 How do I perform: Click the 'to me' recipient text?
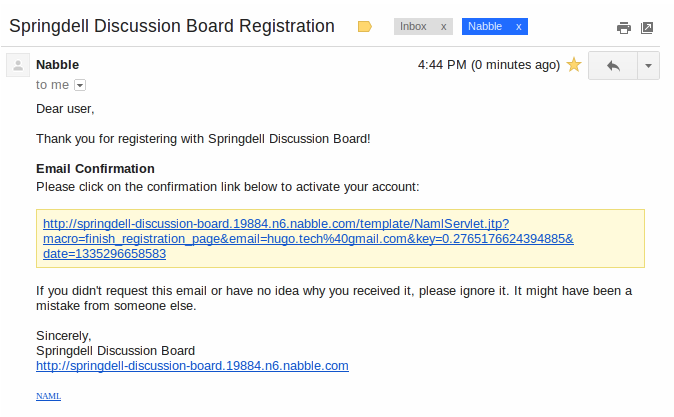click(52, 85)
